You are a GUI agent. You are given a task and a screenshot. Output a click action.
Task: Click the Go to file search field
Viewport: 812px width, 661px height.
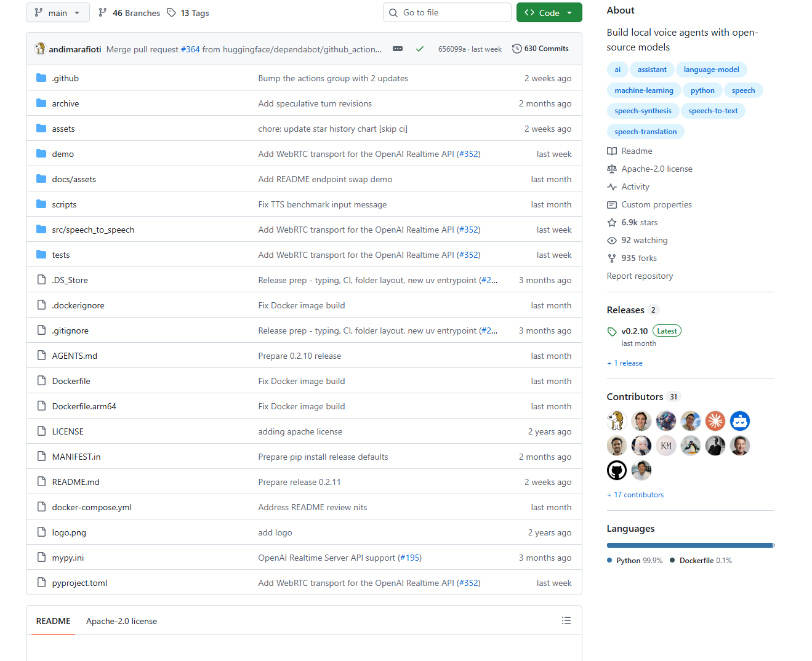point(447,12)
